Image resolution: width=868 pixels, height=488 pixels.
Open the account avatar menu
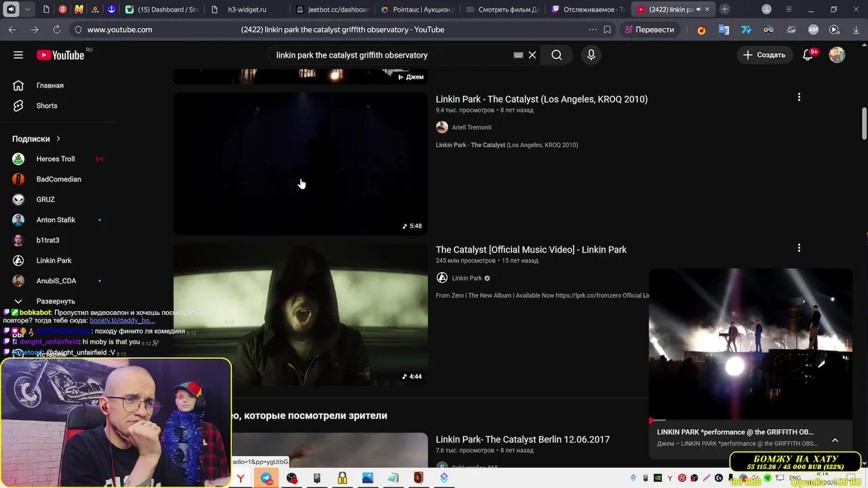(x=837, y=55)
